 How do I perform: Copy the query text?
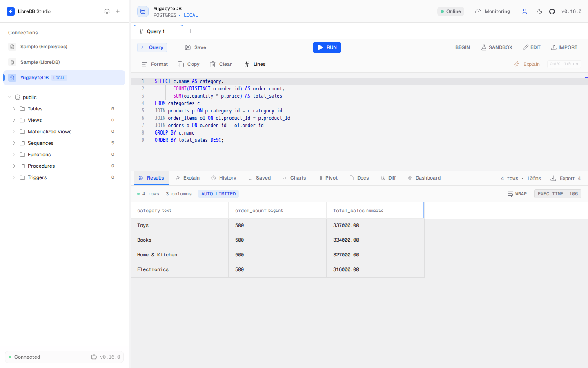click(x=189, y=64)
